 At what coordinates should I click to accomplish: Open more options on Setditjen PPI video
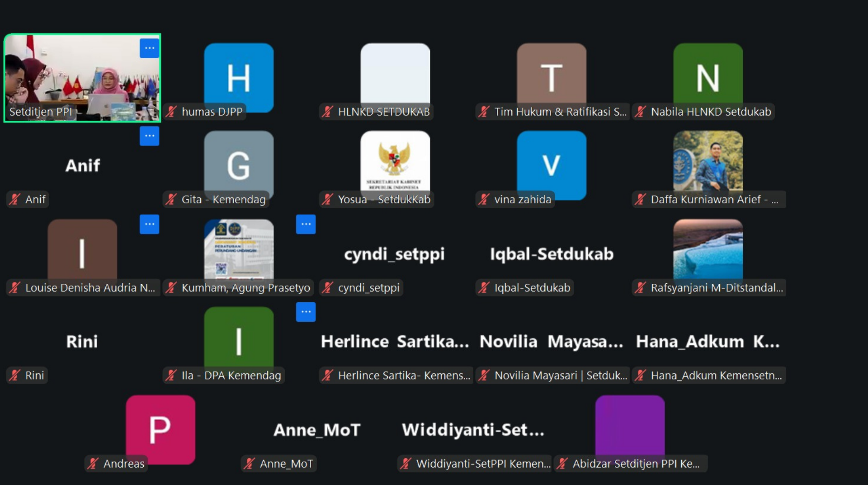(x=149, y=48)
